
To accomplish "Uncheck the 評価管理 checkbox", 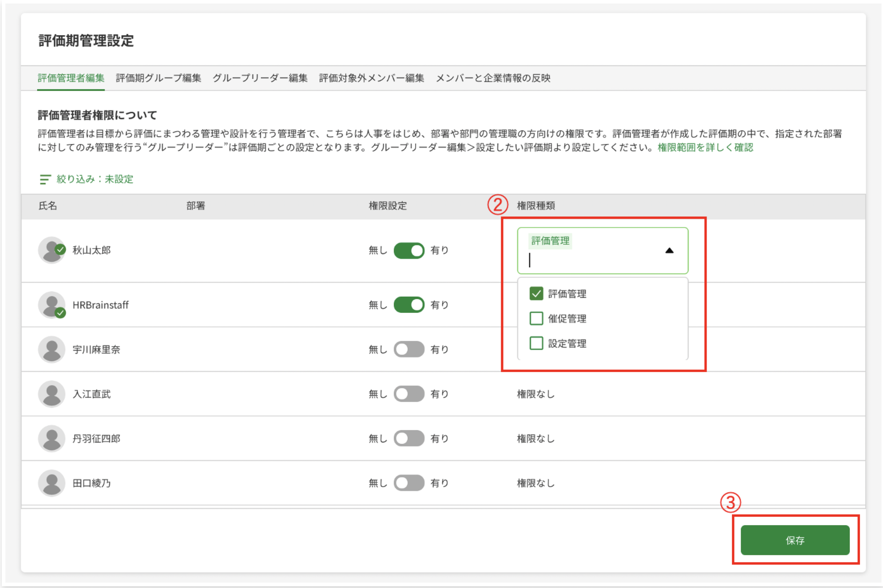I will pyautogui.click(x=536, y=294).
